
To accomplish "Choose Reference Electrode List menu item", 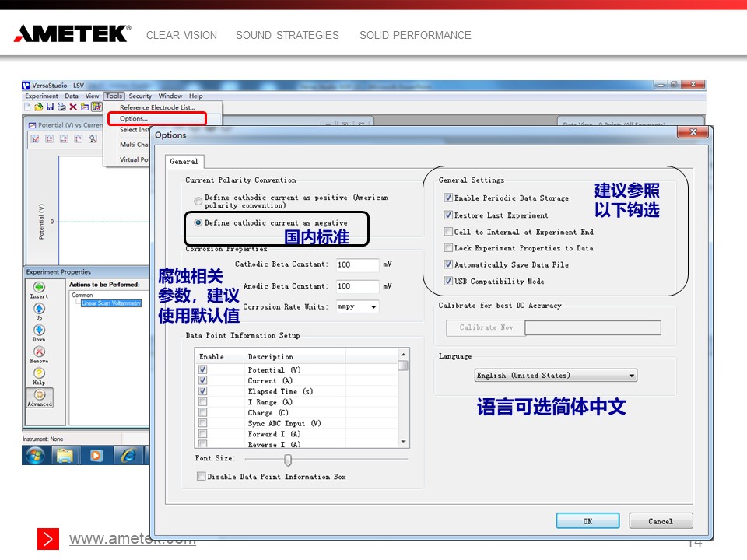I will click(x=157, y=107).
